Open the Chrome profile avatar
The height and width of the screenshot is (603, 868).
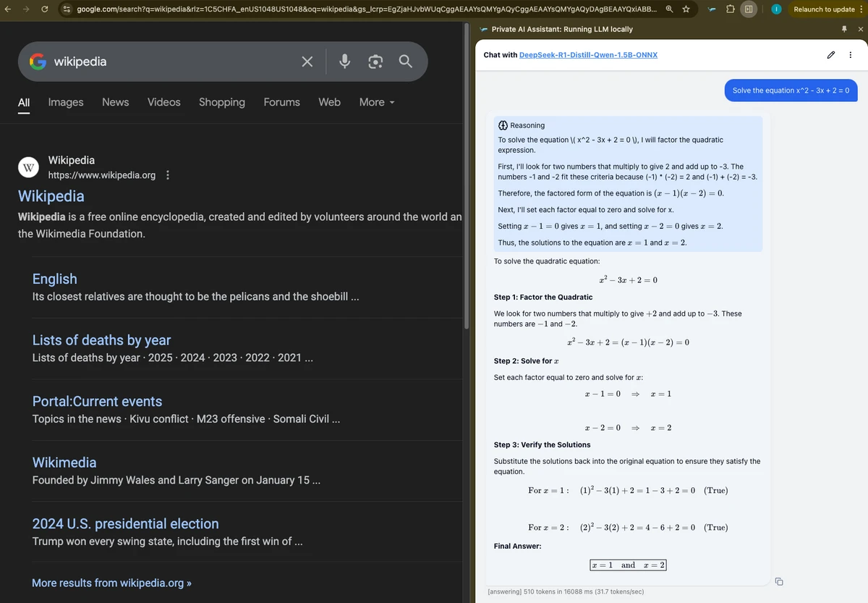[776, 9]
